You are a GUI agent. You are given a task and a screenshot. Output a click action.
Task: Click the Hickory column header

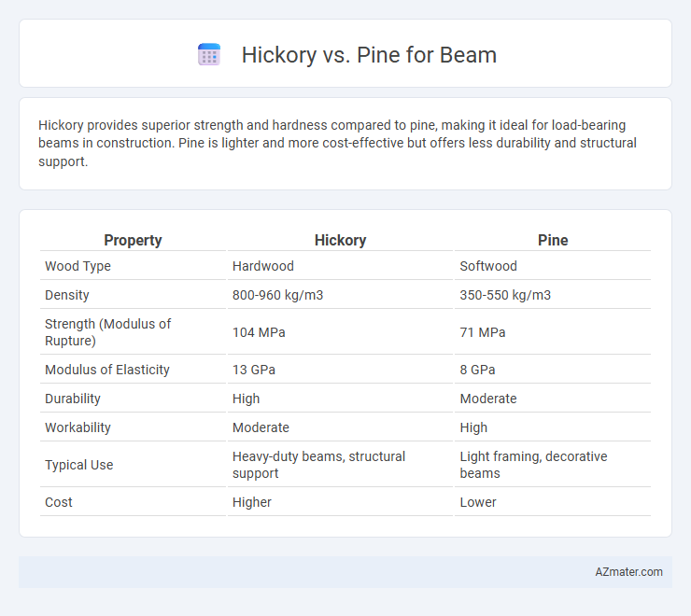click(x=340, y=240)
